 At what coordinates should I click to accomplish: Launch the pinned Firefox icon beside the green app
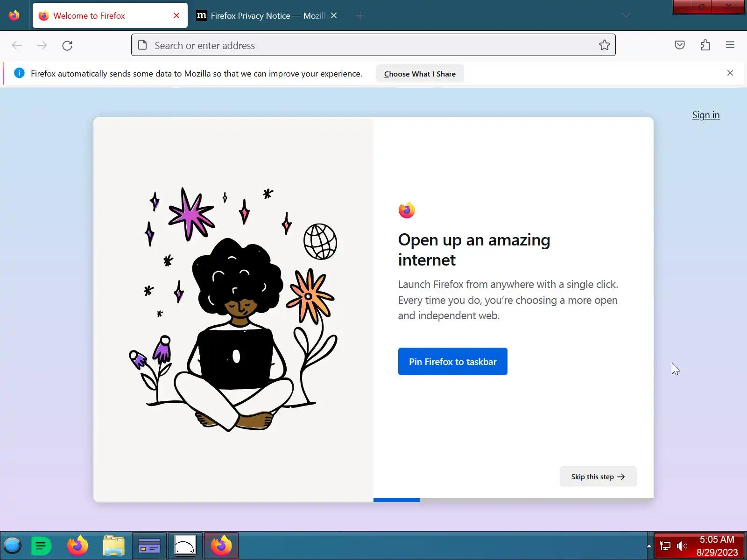[78, 546]
